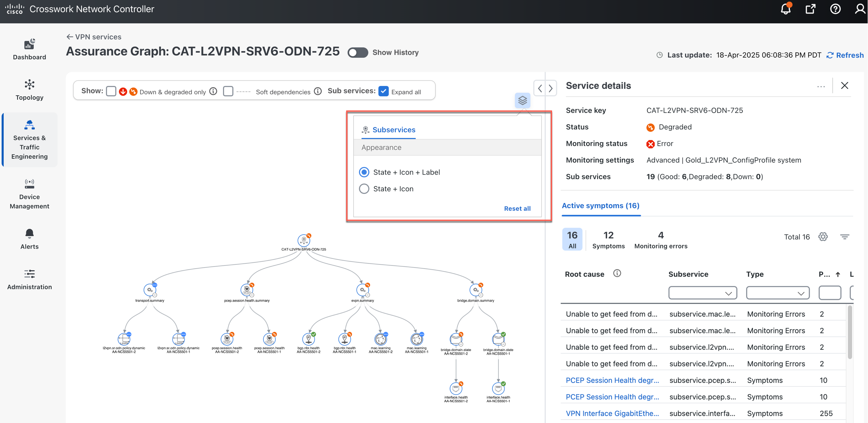This screenshot has height=423, width=868.
Task: Close the Service details panel
Action: pos(845,86)
